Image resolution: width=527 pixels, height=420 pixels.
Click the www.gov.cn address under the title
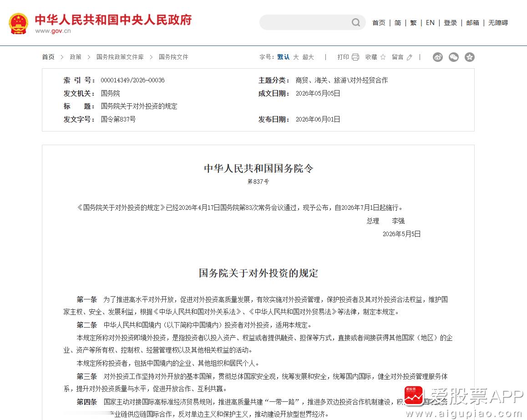pos(53,31)
